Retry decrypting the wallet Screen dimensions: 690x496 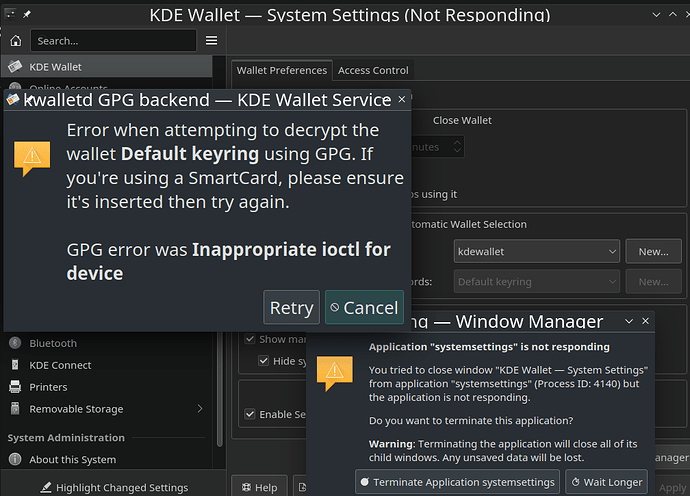tap(291, 308)
